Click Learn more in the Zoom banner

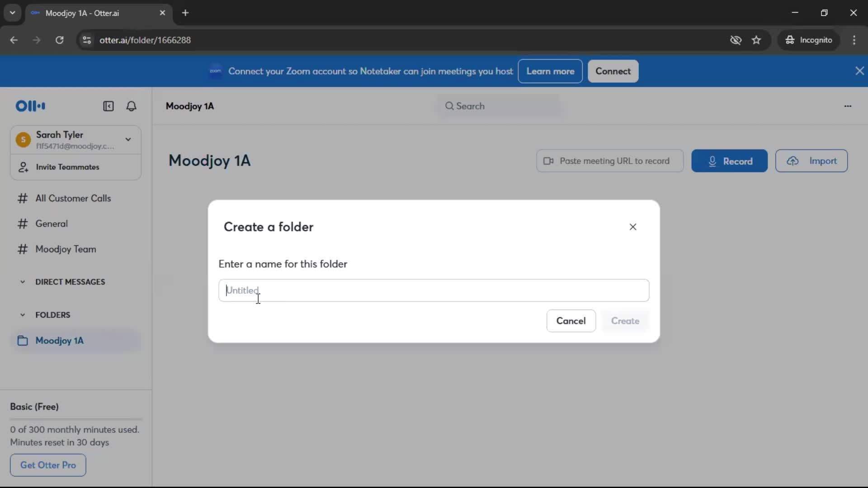[x=550, y=71]
